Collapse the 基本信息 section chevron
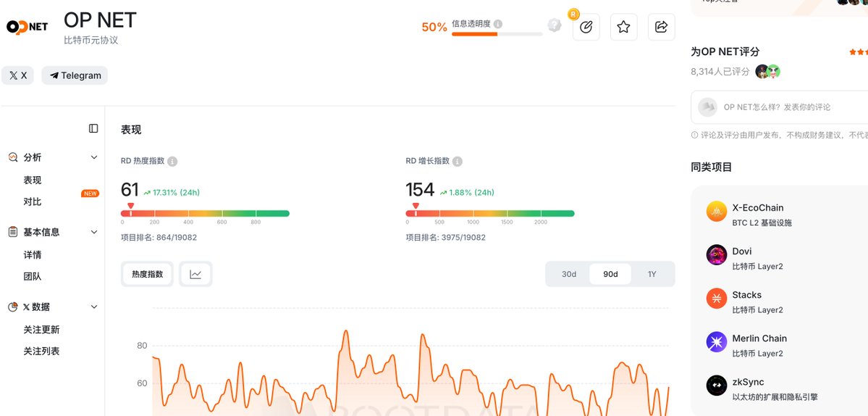 click(x=94, y=232)
